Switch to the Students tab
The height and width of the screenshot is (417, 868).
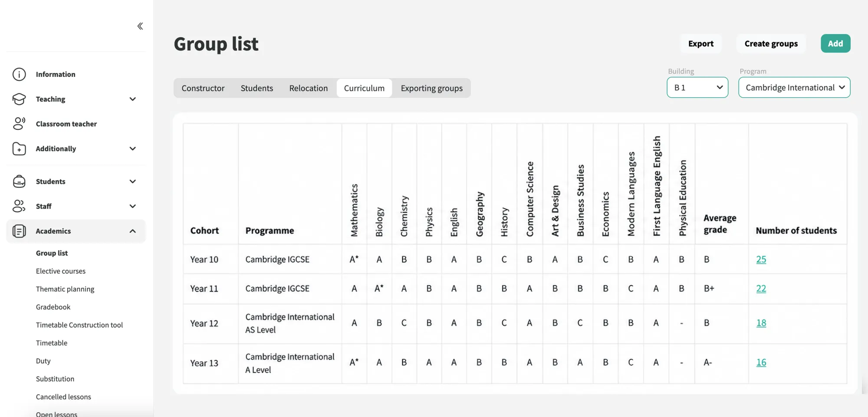click(x=257, y=88)
